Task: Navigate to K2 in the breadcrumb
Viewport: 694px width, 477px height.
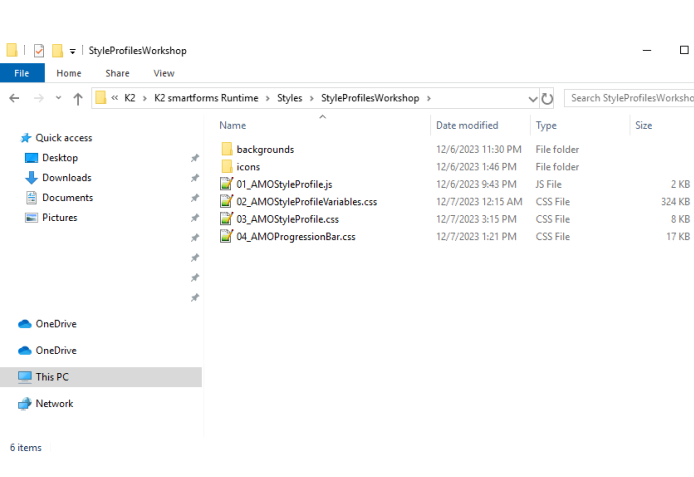Action: click(130, 98)
